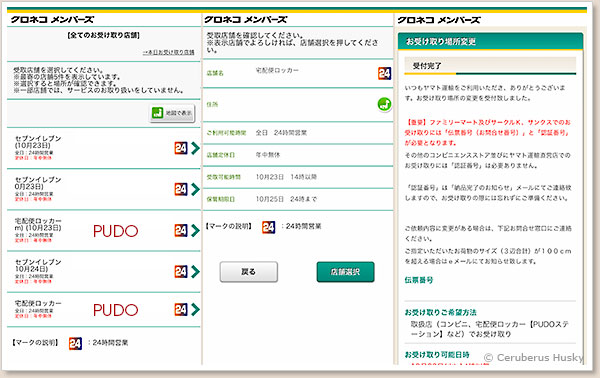Screen dimensions: 600x378
Task: Open the chevron of セブンイレブン 0月23日) row
Action: click(x=196, y=189)
